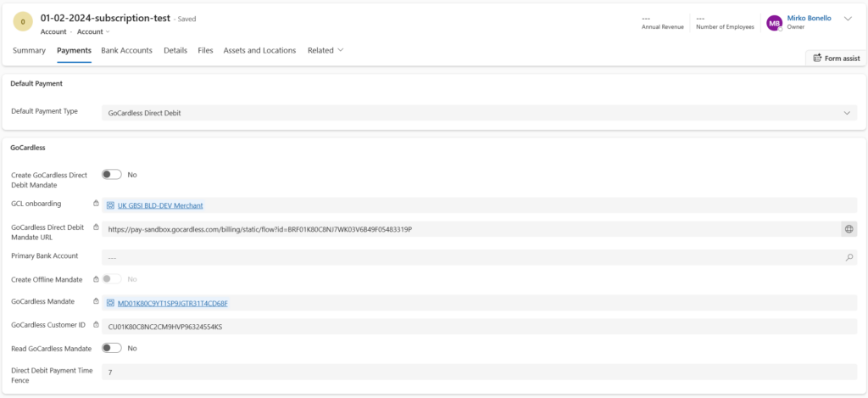Click the globe icon beside Mandate URL

pyautogui.click(x=849, y=229)
